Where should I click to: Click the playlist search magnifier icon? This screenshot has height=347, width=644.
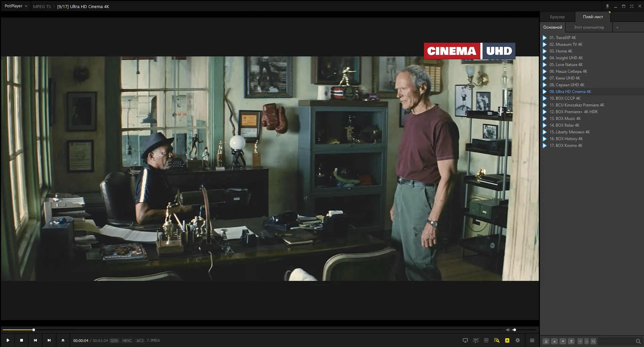click(638, 341)
